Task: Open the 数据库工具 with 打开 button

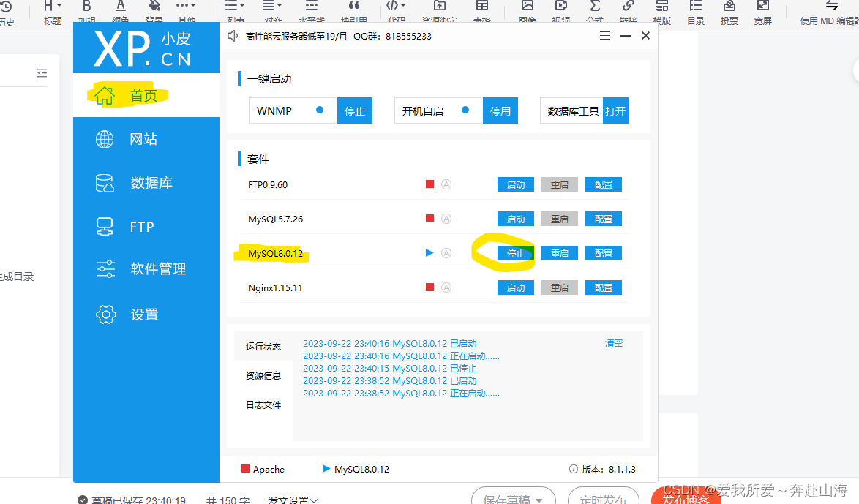Action: (615, 110)
